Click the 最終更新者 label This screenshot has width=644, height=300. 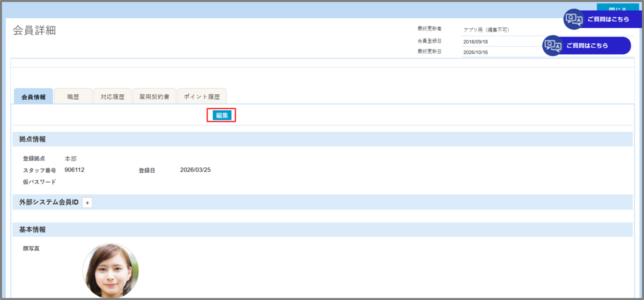(x=429, y=29)
